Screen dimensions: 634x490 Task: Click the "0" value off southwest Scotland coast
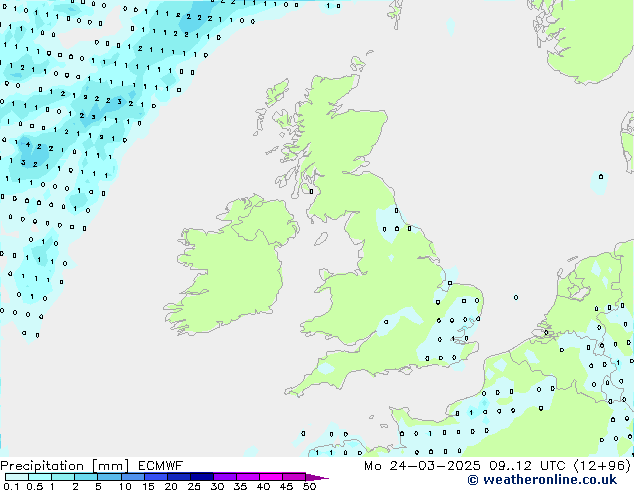311,191
